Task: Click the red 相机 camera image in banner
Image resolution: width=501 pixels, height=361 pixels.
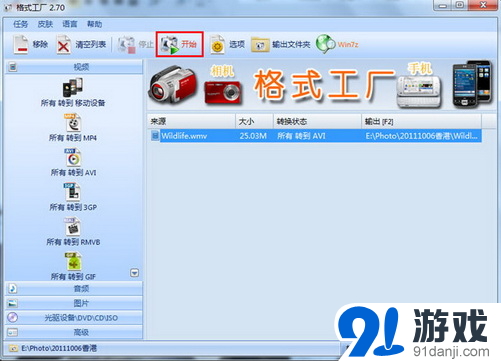Action: pyautogui.click(x=223, y=92)
